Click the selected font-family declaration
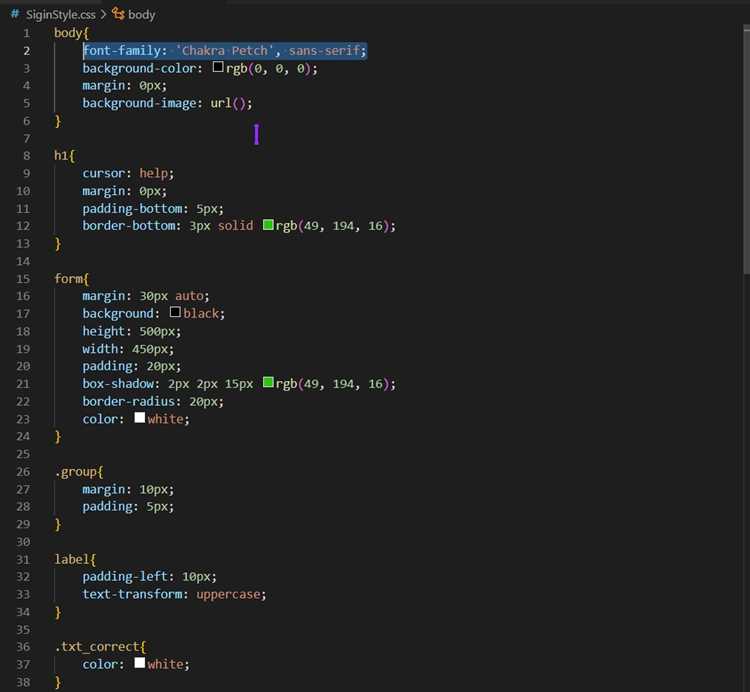 [225, 51]
